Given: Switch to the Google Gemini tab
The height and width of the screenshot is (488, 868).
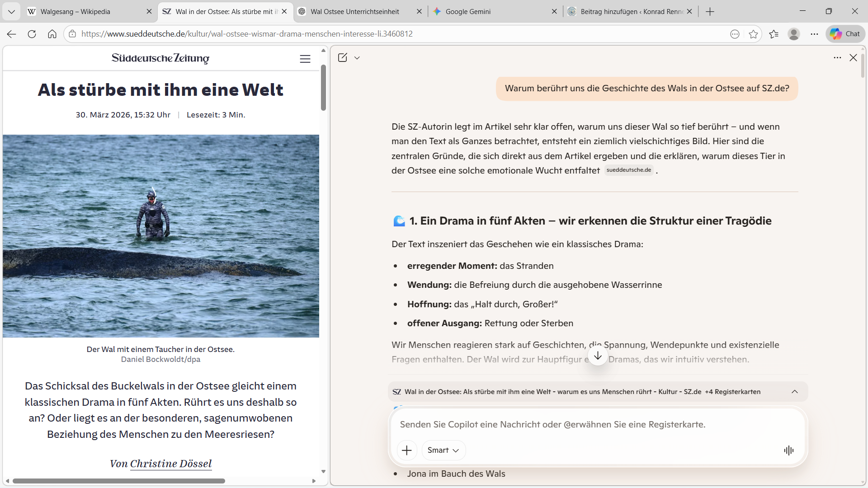Looking at the screenshot, I should pos(468,11).
